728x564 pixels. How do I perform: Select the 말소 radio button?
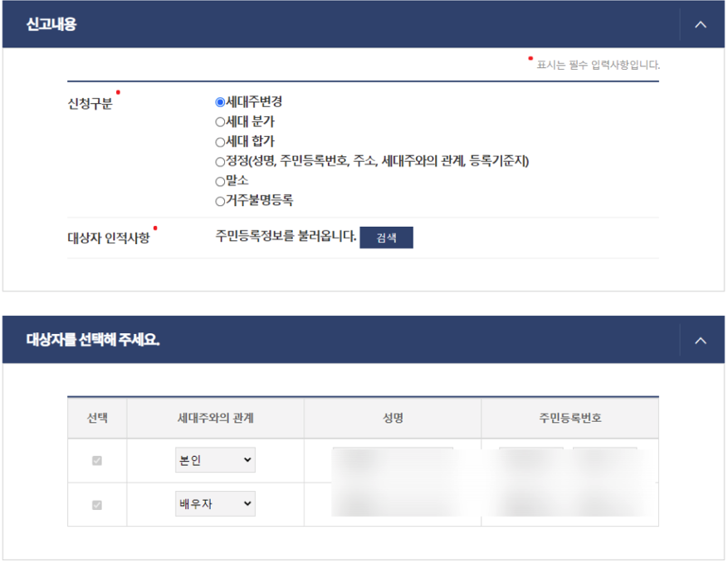[218, 182]
